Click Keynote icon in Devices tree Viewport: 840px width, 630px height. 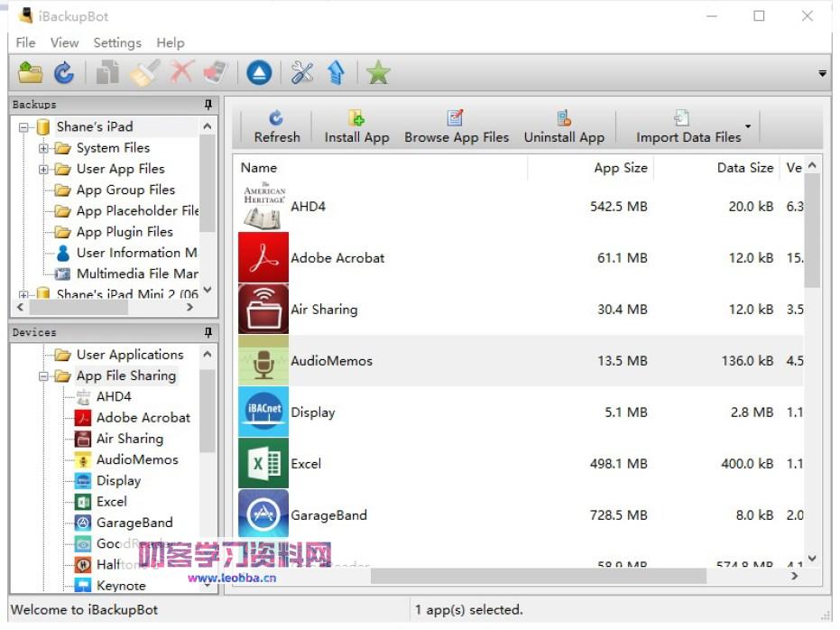82,585
